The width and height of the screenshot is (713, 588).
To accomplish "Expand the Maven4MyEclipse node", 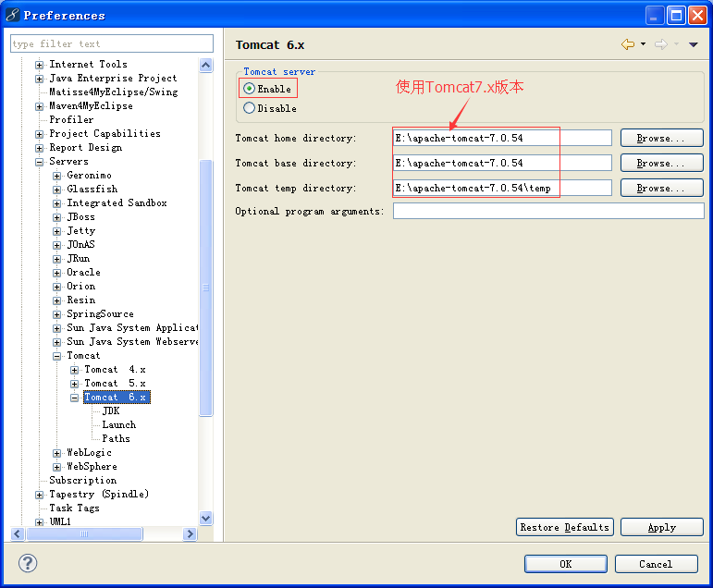I will click(39, 107).
